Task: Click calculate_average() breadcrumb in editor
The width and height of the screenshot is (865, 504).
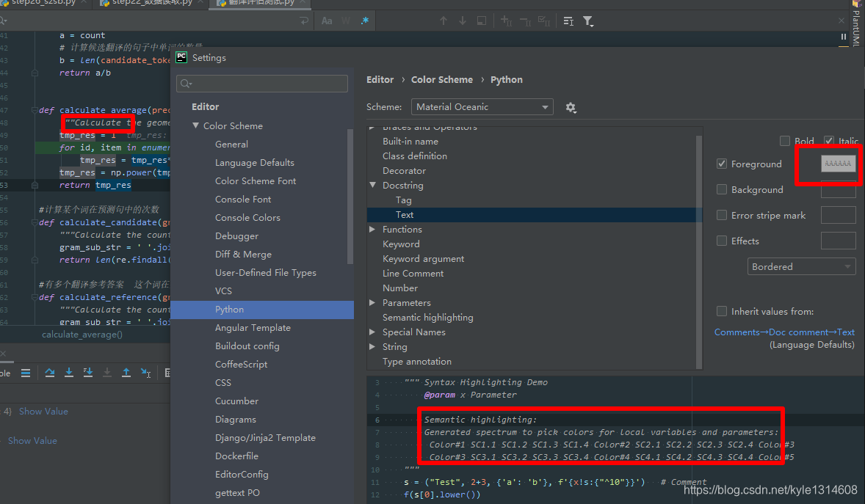Action: pyautogui.click(x=82, y=334)
